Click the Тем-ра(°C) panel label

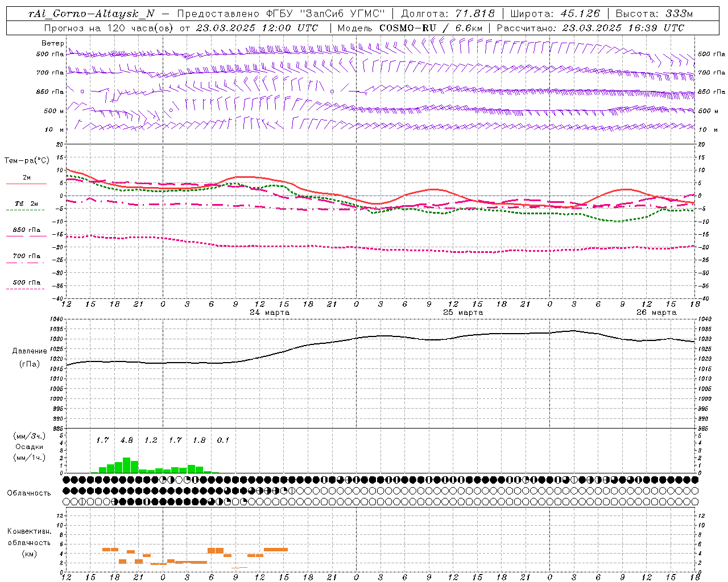point(27,161)
